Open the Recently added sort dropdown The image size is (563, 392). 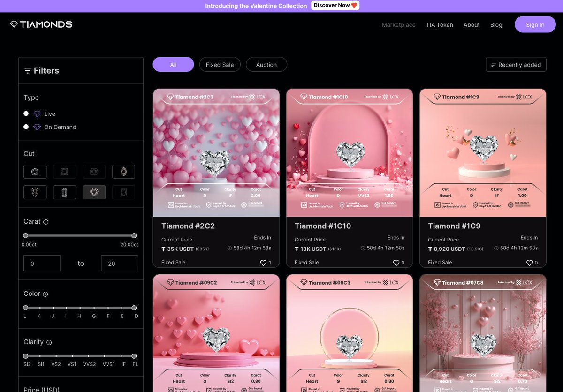coord(516,65)
